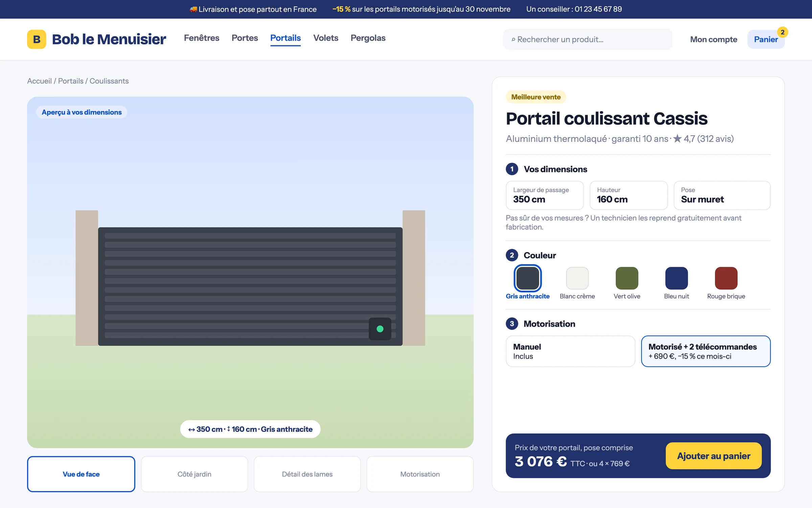
Task: Go to the Pergolas section
Action: tap(368, 38)
